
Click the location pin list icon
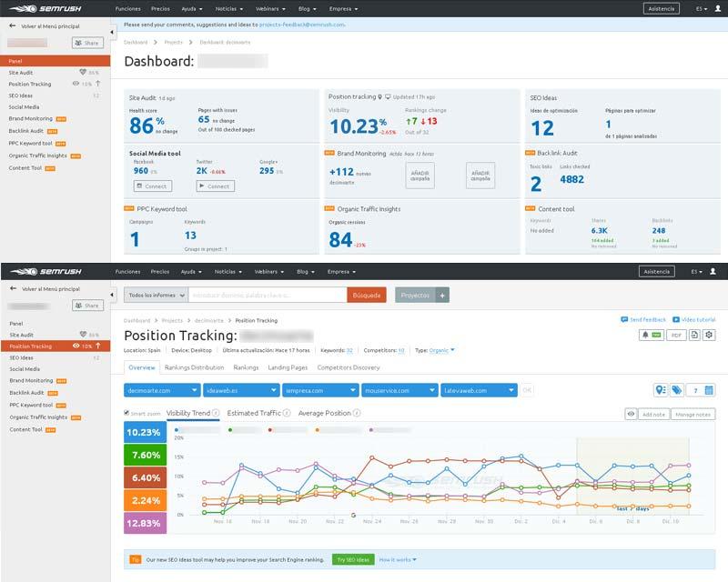pos(661,390)
